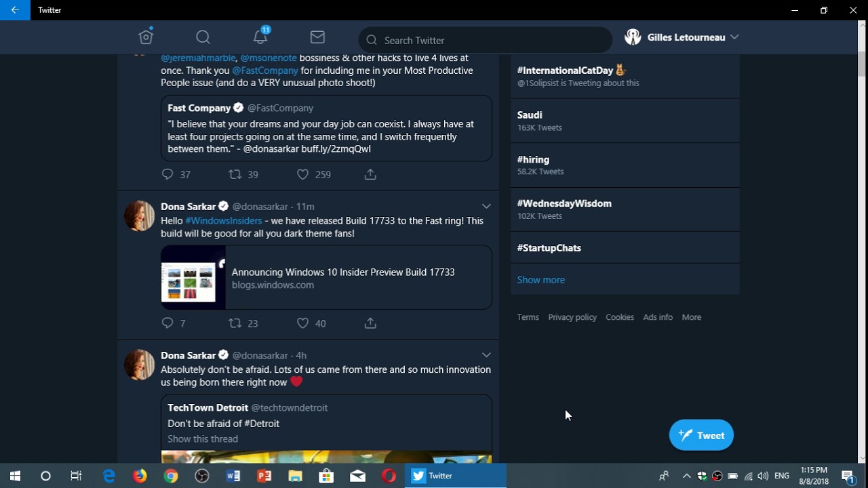
Task: Show hidden system tray icons
Action: 686,476
